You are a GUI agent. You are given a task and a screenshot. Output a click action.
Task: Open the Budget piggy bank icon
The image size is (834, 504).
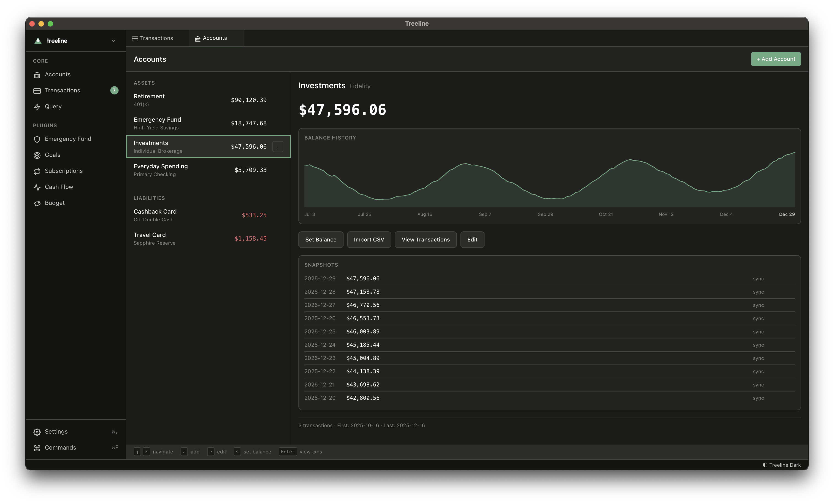[37, 203]
